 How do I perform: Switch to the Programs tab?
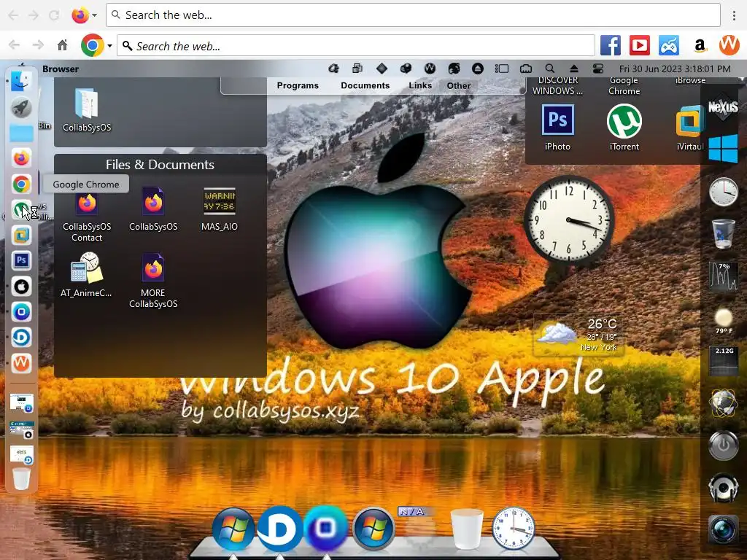point(298,86)
